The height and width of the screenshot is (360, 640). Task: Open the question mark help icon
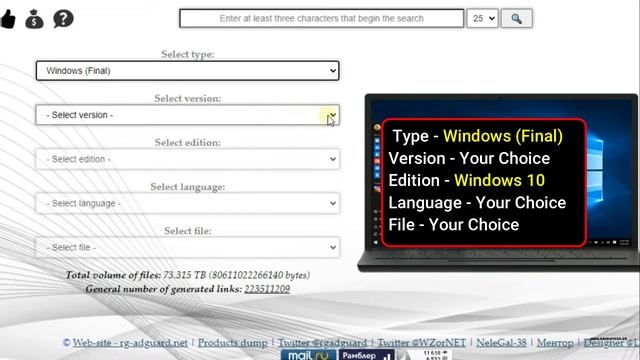[63, 19]
